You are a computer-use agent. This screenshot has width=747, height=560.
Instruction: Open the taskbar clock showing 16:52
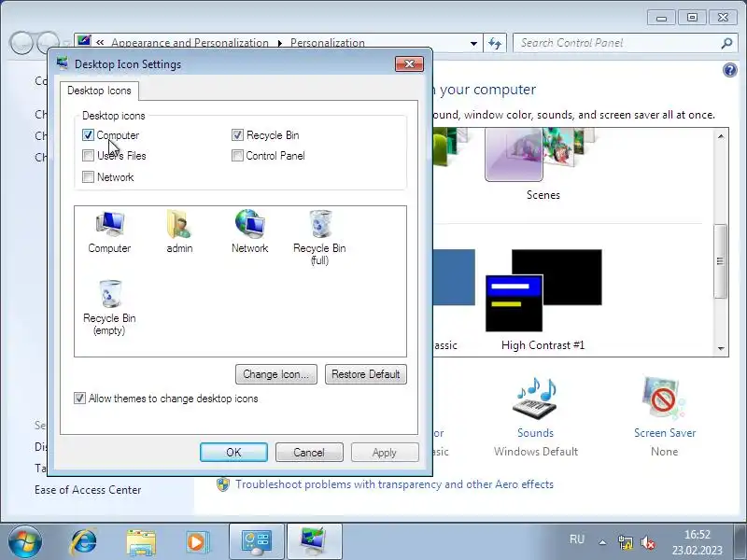697,542
